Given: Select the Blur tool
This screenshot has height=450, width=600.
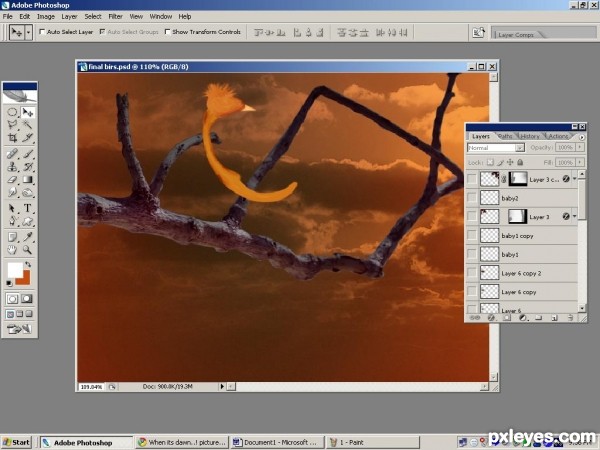Looking at the screenshot, I should (x=12, y=192).
